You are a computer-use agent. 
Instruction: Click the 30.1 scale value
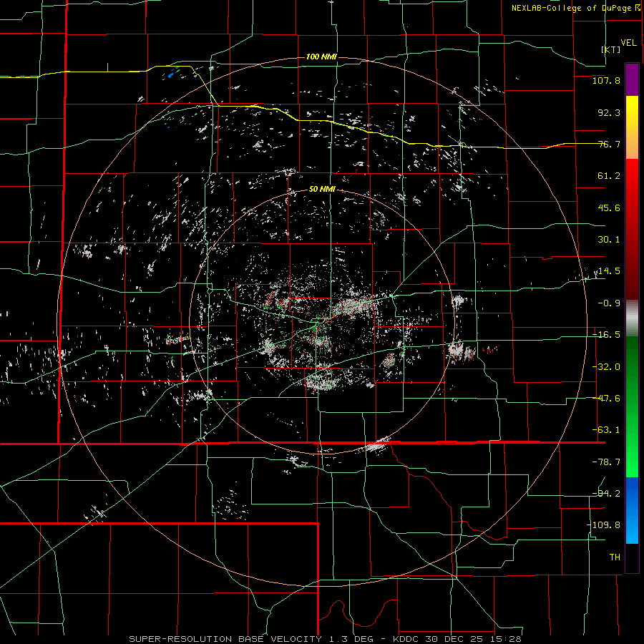click(x=609, y=240)
